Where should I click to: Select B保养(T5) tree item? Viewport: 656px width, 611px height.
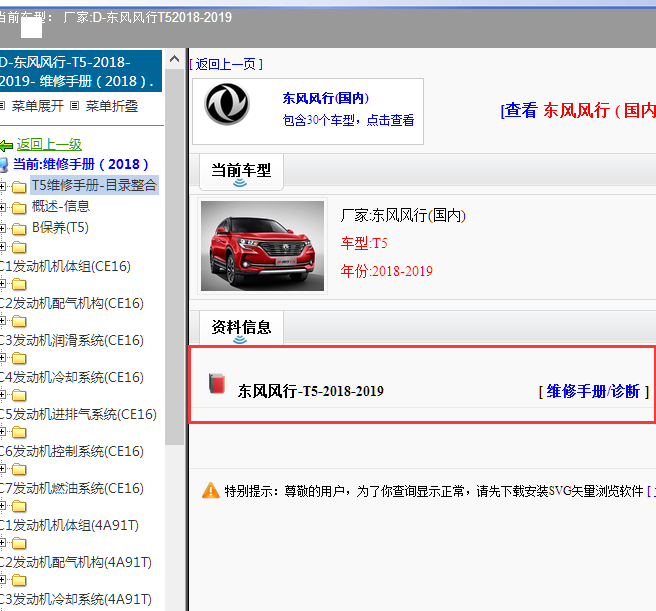pos(60,227)
